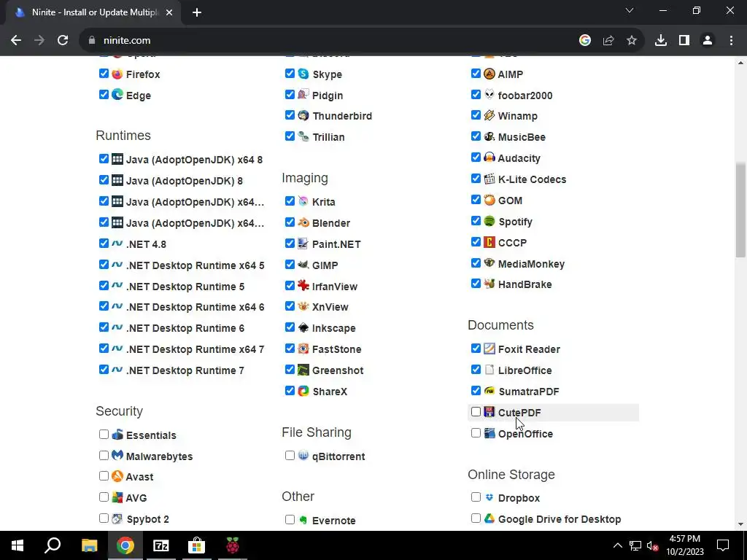This screenshot has height=560, width=747.
Task: Uncheck the LibreOffice checkbox
Action: [x=476, y=370]
